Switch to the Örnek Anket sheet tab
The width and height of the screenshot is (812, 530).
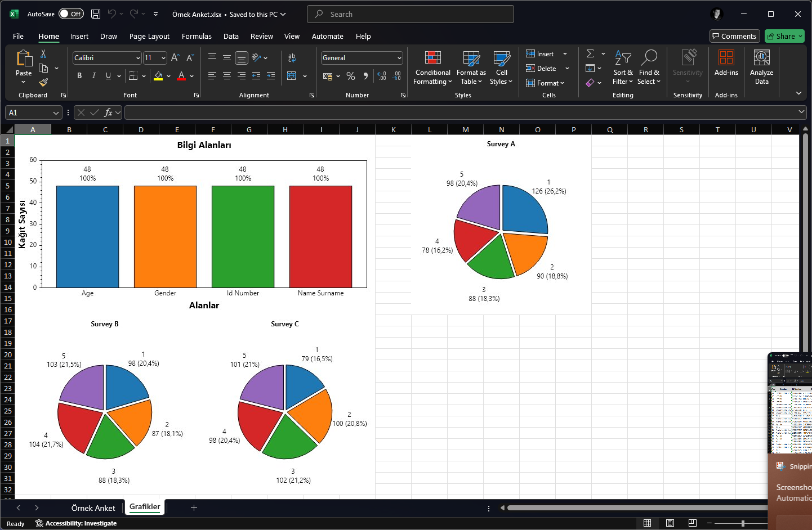coord(93,507)
